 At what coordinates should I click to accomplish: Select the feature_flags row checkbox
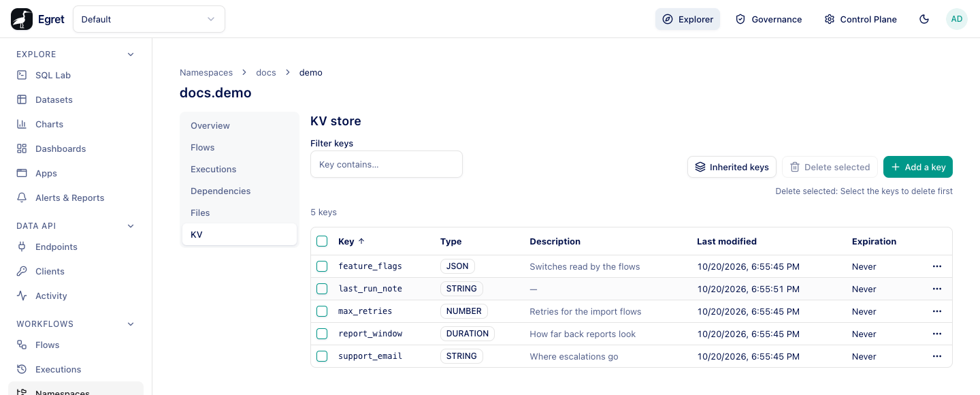pyautogui.click(x=322, y=266)
